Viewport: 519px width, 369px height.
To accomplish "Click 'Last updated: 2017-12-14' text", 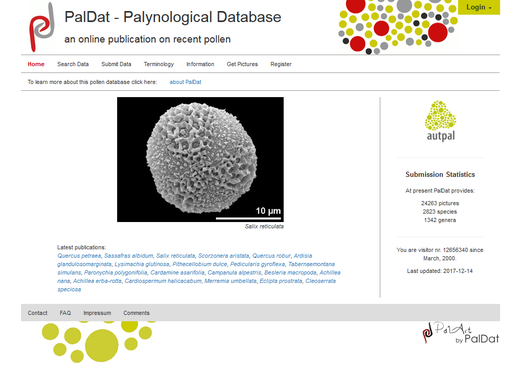I will 440,271.
